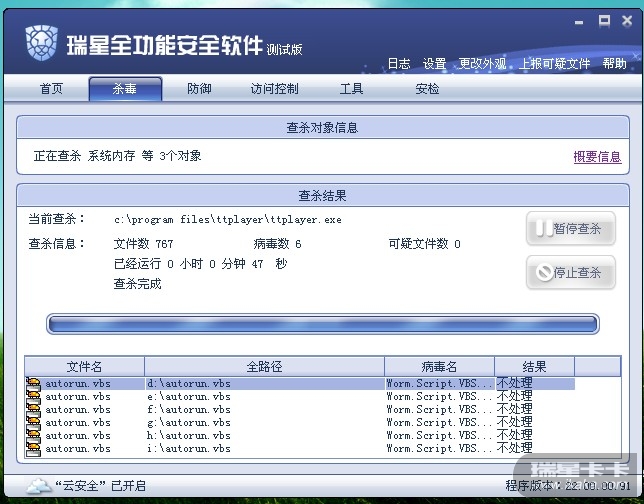Click virus icon for d:\autorun.vbs row
Viewport: 644px width, 504px height.
click(x=33, y=384)
